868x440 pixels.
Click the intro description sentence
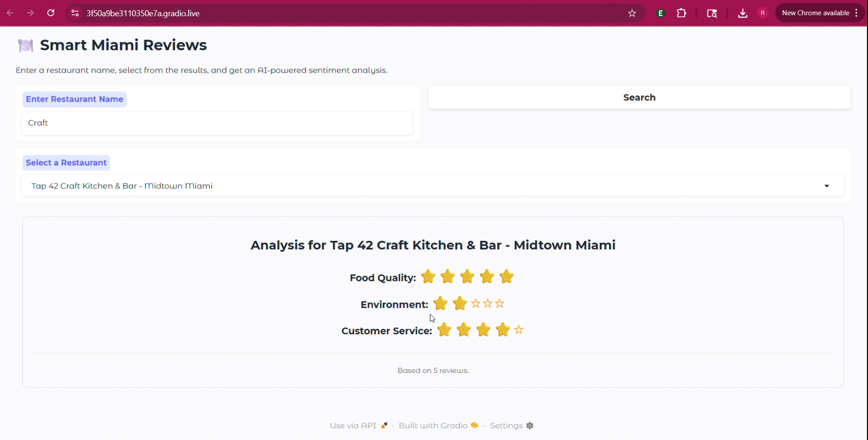201,71
